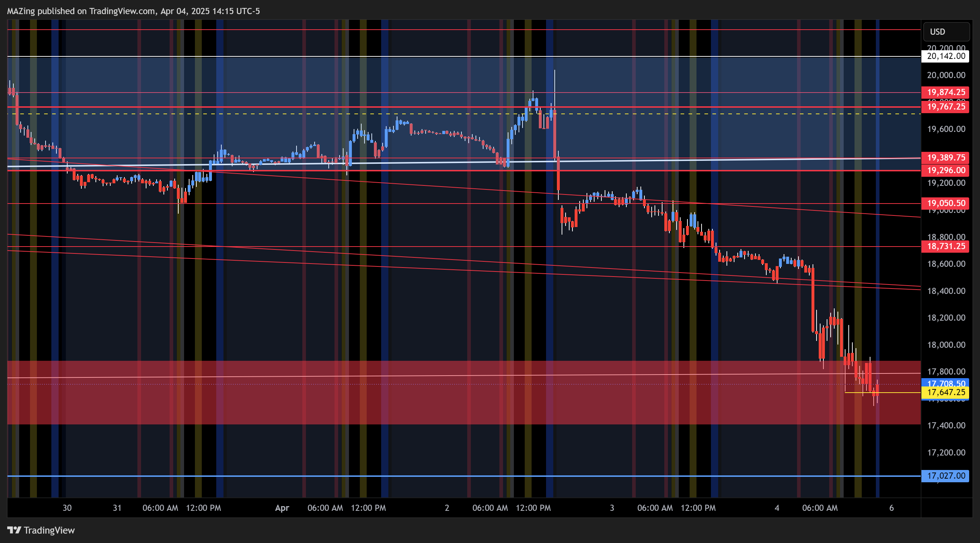Click the date 31 on time axis
Screen dimensions: 980x543
(x=117, y=508)
